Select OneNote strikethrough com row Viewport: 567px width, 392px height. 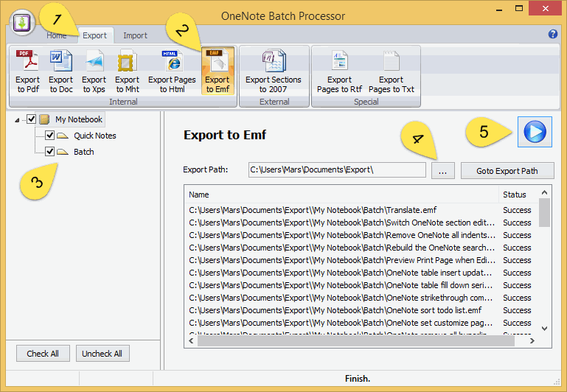(x=361, y=298)
